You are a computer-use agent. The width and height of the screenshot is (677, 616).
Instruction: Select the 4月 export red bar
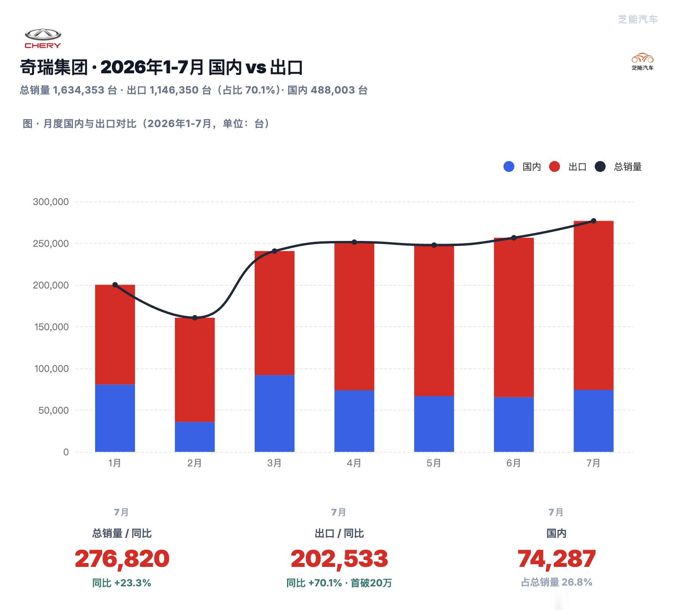pyautogui.click(x=354, y=316)
